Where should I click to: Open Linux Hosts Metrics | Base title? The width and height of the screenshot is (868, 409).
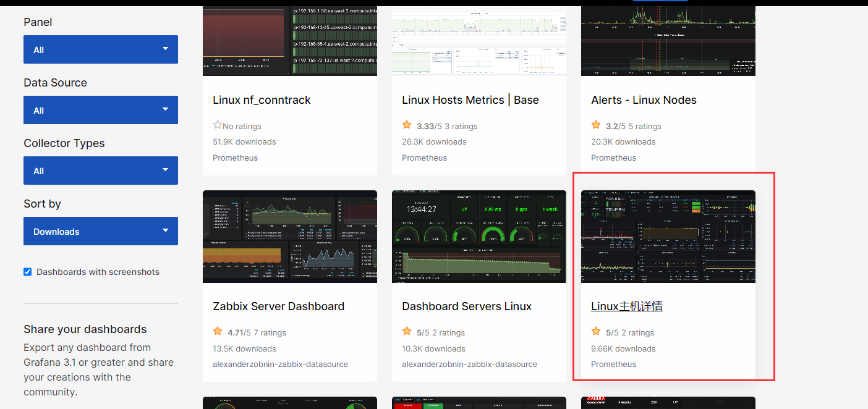tap(470, 100)
